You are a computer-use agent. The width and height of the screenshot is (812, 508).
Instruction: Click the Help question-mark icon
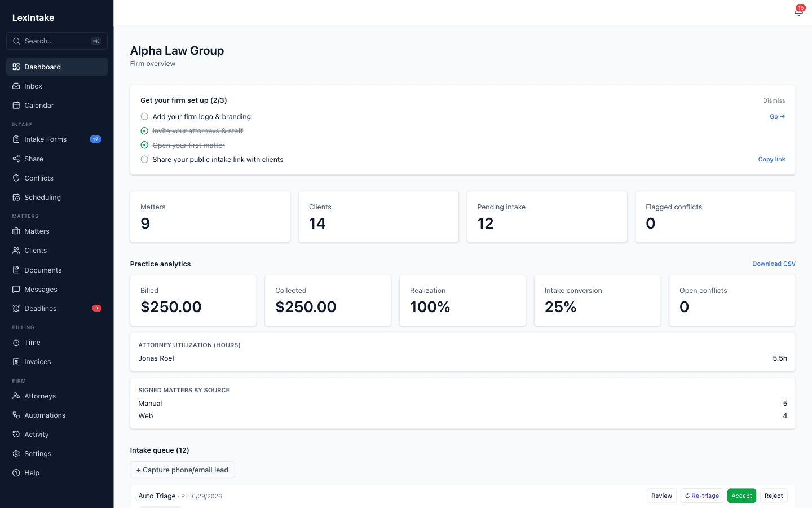(x=16, y=472)
